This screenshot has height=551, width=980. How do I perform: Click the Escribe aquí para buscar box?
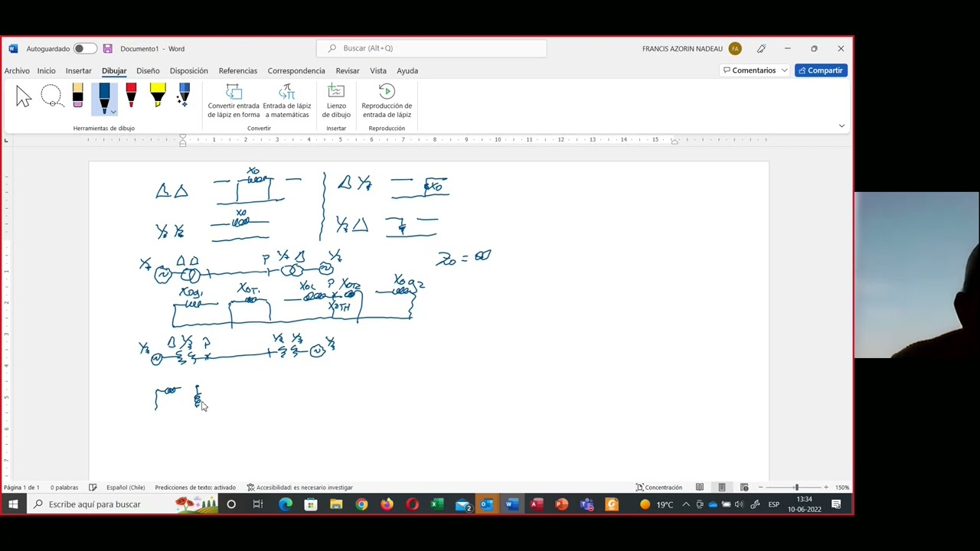tap(123, 504)
